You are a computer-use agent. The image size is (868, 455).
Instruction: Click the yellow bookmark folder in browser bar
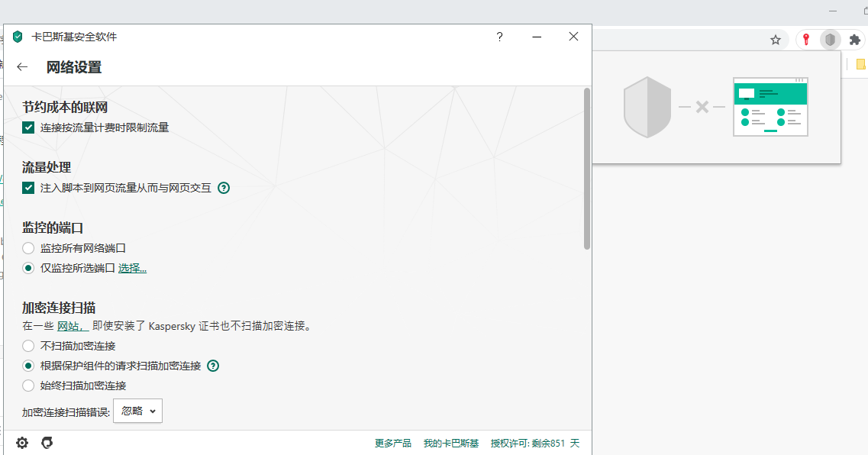pyautogui.click(x=861, y=65)
